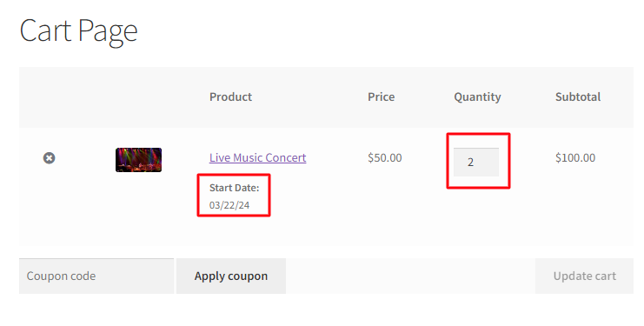Remove Live Music Concert from cart

(50, 158)
